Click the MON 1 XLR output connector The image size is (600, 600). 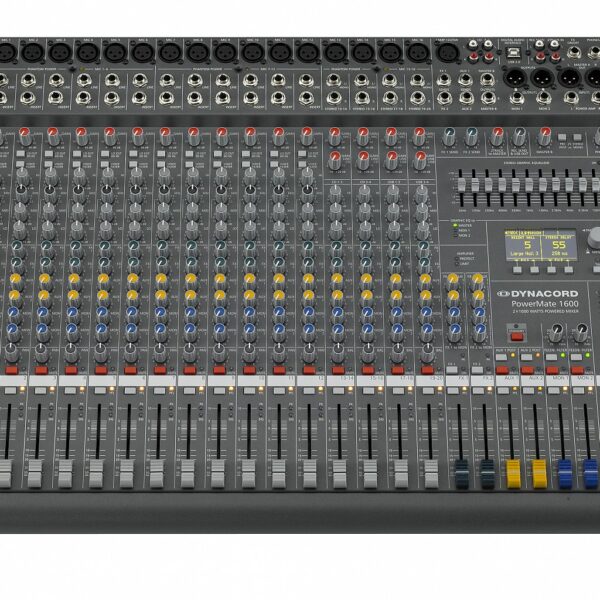click(514, 78)
